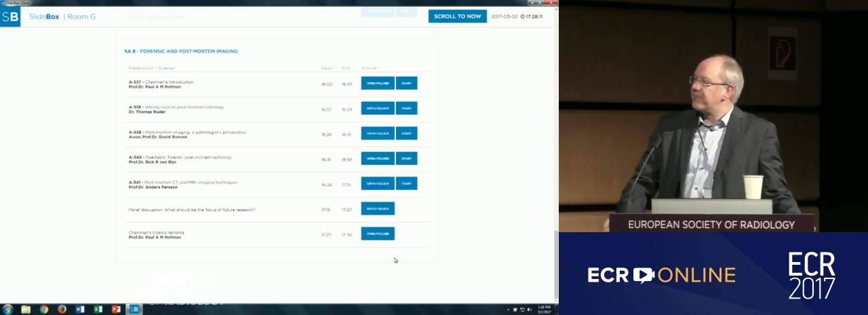This screenshot has width=868, height=315.
Task: Click begin time 16:00
Action: pyautogui.click(x=327, y=84)
